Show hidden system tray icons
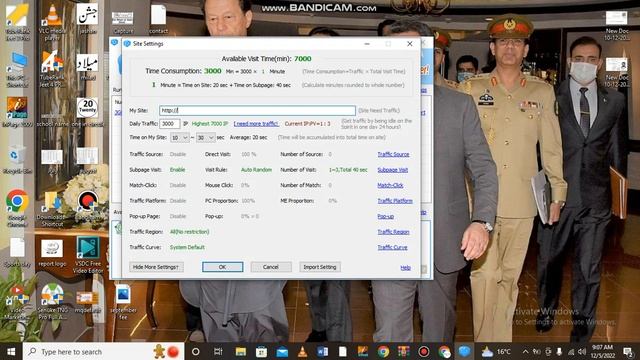Viewport: 640px width, 360px height. 525,351
